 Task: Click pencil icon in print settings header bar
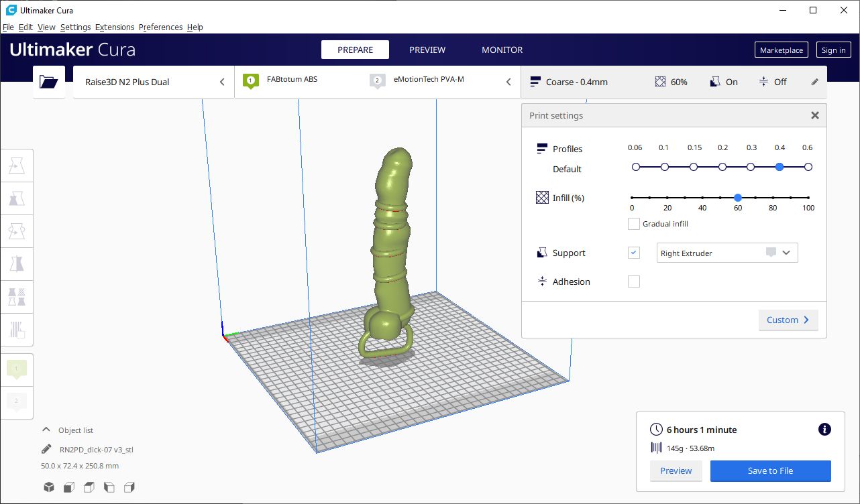click(x=815, y=82)
